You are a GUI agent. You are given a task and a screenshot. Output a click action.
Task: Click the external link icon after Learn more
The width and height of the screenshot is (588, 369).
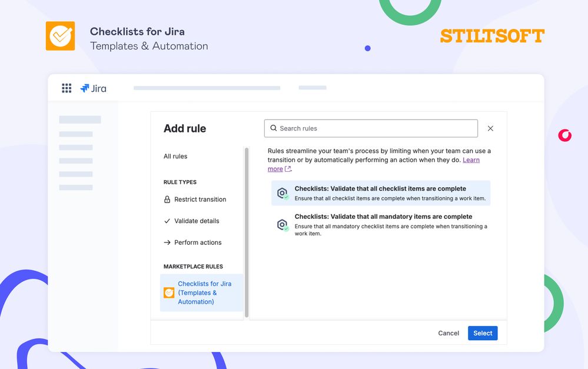(x=288, y=169)
